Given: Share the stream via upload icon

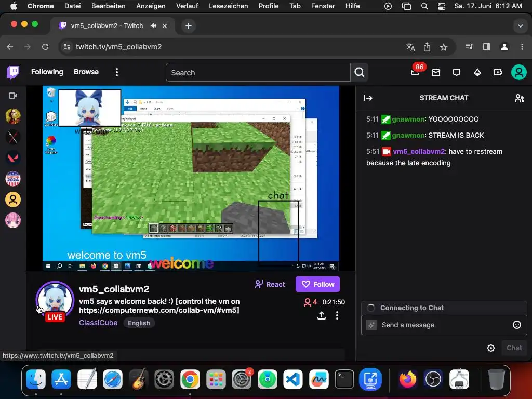Looking at the screenshot, I should click(321, 315).
